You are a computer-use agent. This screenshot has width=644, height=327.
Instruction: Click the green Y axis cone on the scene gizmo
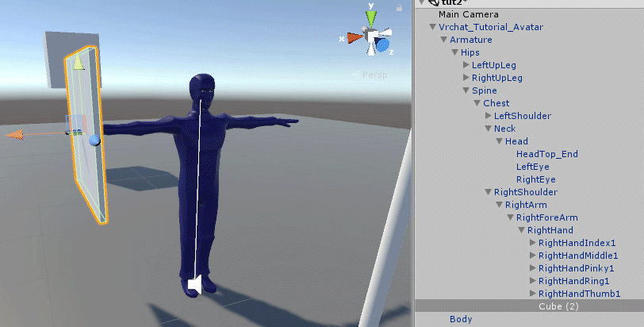tap(371, 18)
